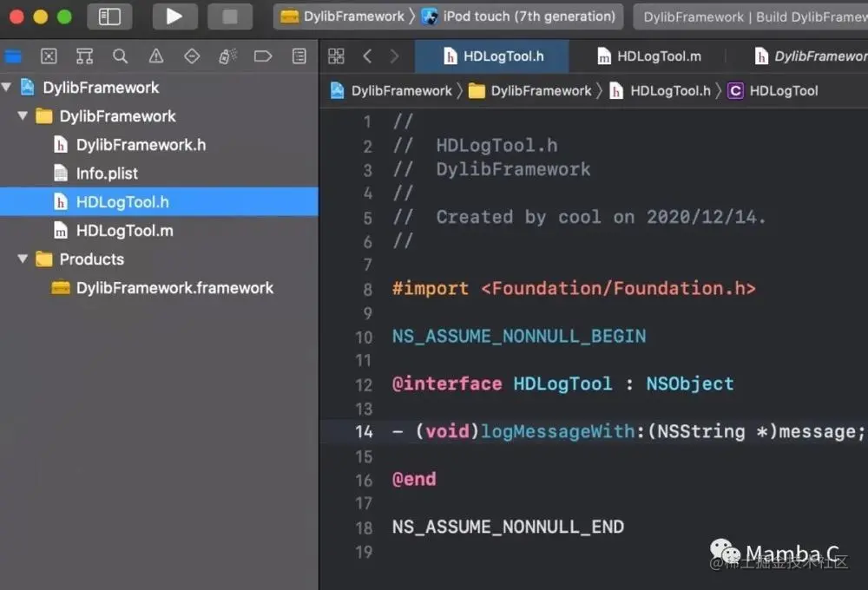Click the build status activity field
The image size is (868, 590).
coord(751,16)
